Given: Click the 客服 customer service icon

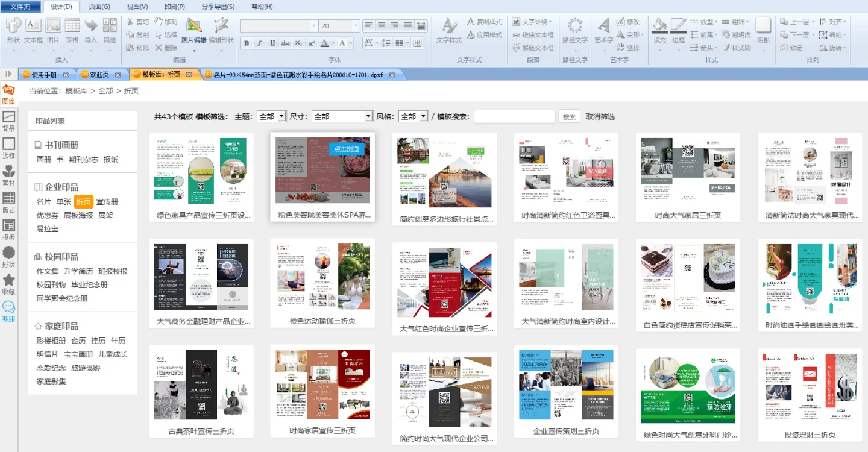Looking at the screenshot, I should (x=8, y=311).
